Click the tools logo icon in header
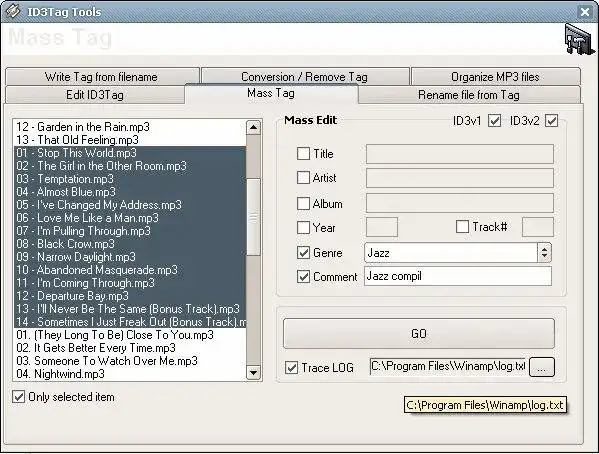Viewport: 599px width, 454px height. [x=580, y=39]
